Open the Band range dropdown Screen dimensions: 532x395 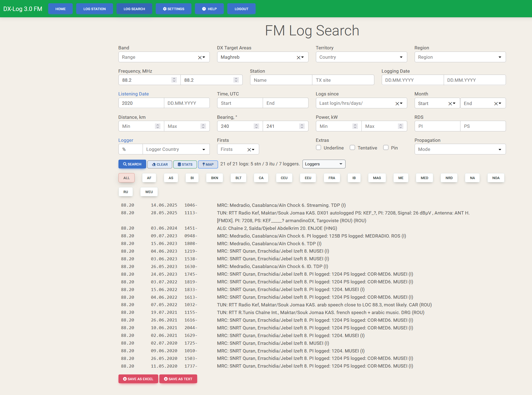pos(204,57)
